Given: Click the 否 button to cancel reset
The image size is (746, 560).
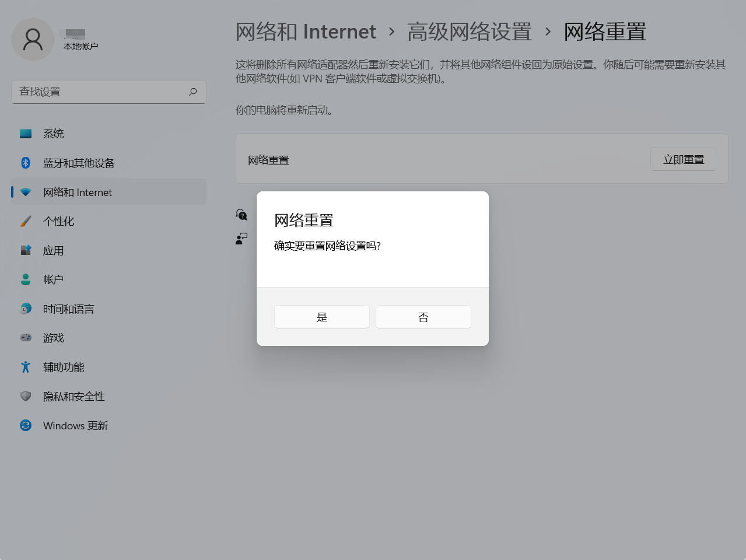Looking at the screenshot, I should click(x=423, y=317).
